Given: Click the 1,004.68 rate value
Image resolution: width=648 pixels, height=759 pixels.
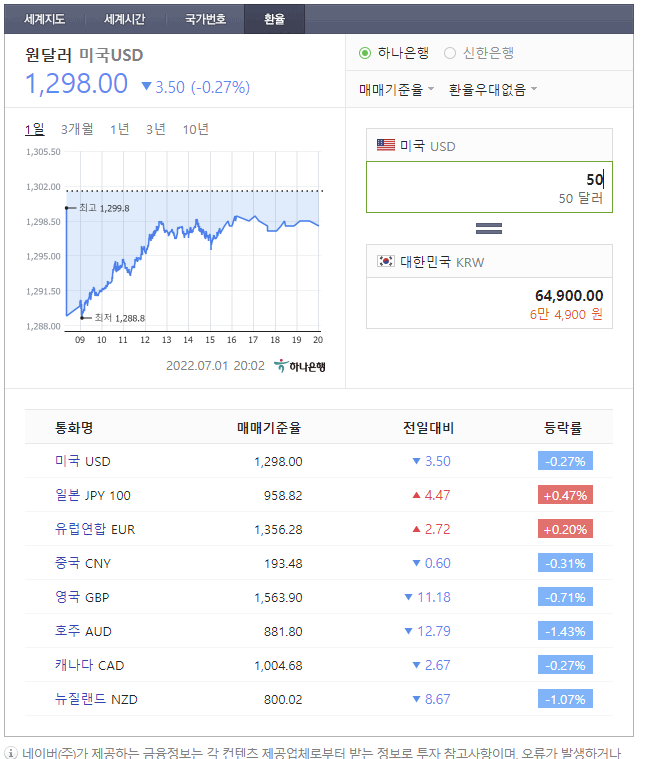Looking at the screenshot, I should point(278,666).
